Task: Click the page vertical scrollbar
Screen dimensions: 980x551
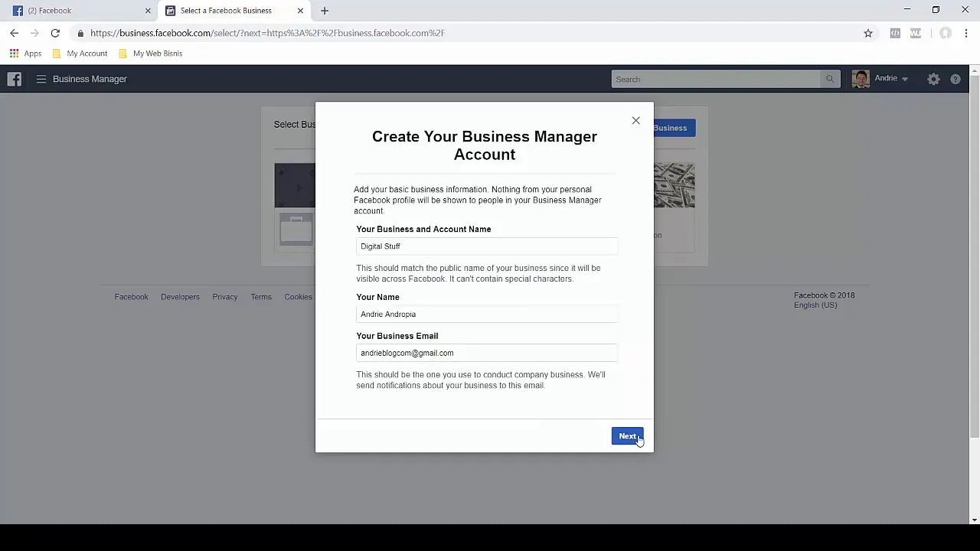Action: tap(974, 256)
